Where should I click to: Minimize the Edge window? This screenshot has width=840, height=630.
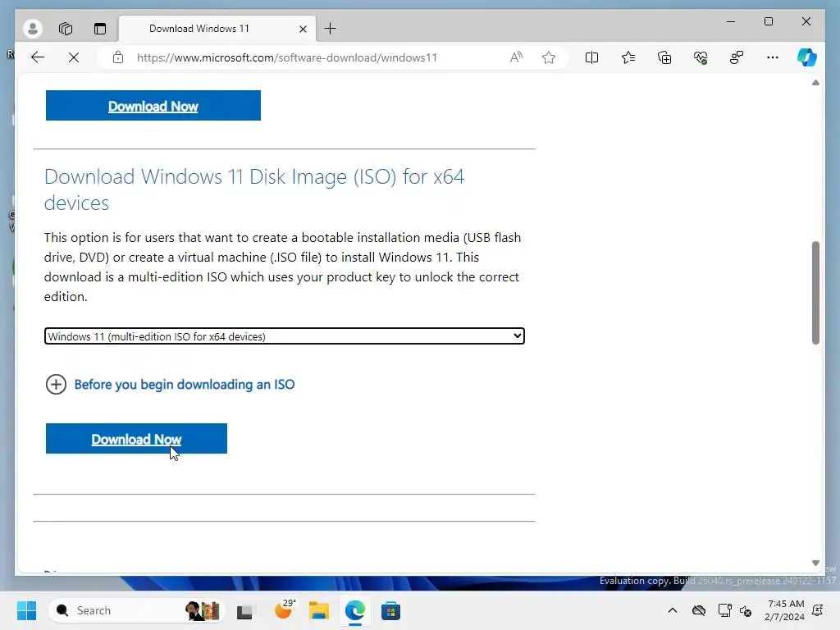click(731, 21)
